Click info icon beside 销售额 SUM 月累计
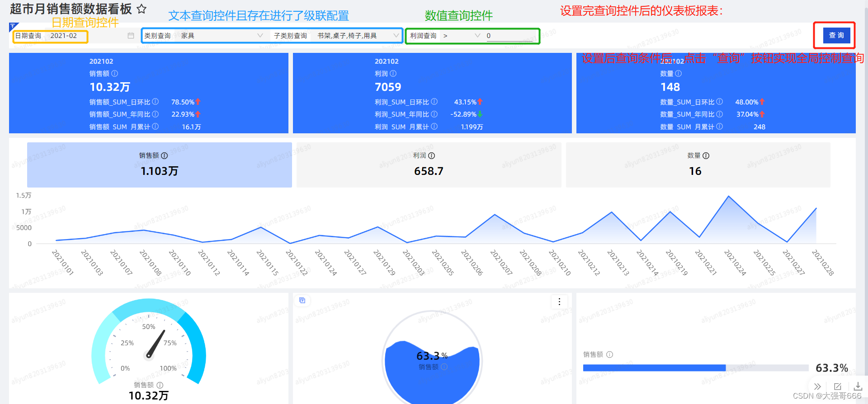 (x=156, y=127)
